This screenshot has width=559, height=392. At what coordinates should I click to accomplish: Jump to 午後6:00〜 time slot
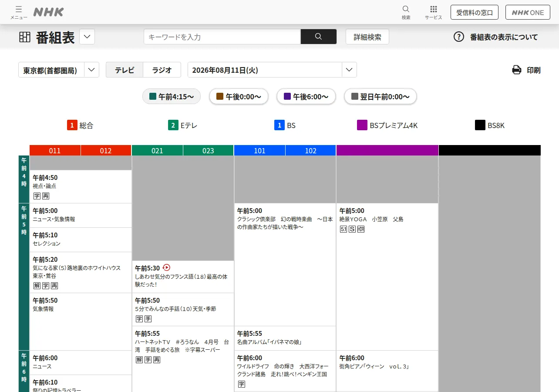click(306, 96)
